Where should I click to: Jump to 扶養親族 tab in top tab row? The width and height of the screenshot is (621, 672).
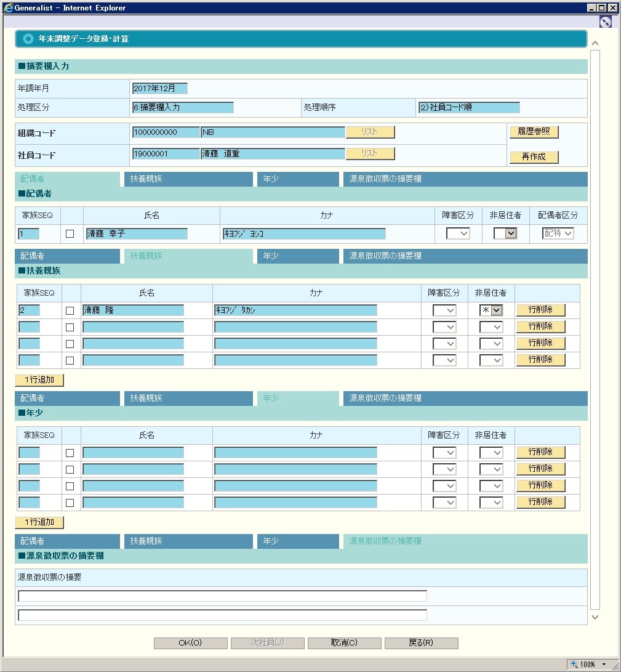(x=188, y=179)
